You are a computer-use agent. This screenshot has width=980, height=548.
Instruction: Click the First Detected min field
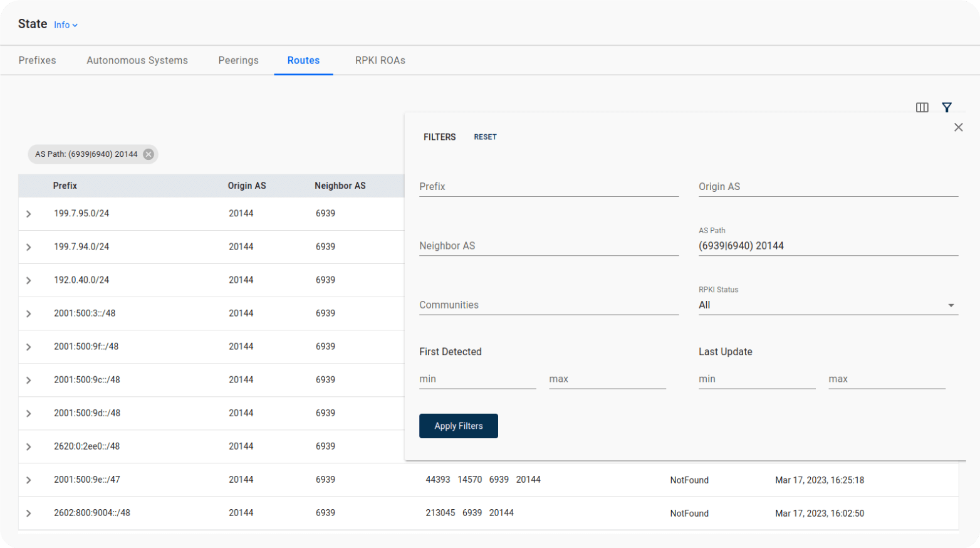(x=477, y=379)
